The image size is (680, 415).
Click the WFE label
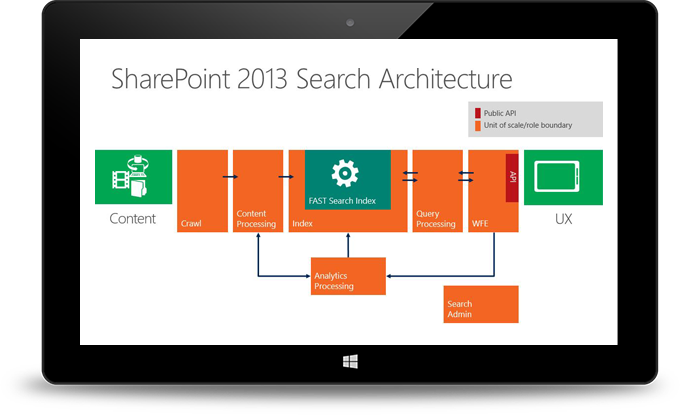tap(480, 224)
